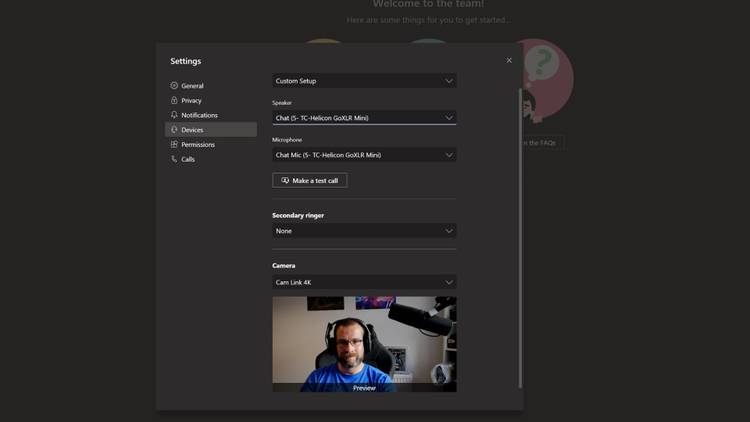Open Privacy settings section

[211, 100]
